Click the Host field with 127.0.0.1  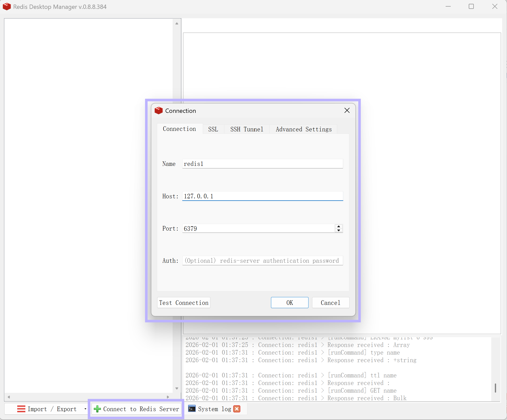tap(263, 196)
